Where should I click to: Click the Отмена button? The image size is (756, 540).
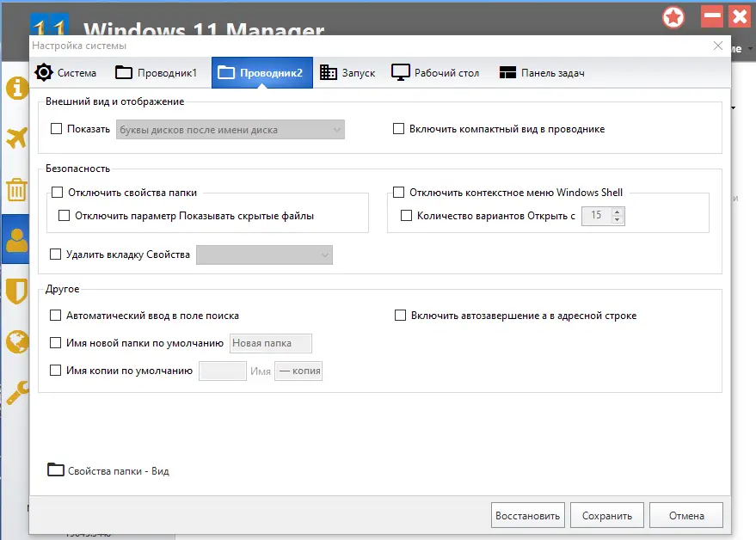(x=686, y=515)
